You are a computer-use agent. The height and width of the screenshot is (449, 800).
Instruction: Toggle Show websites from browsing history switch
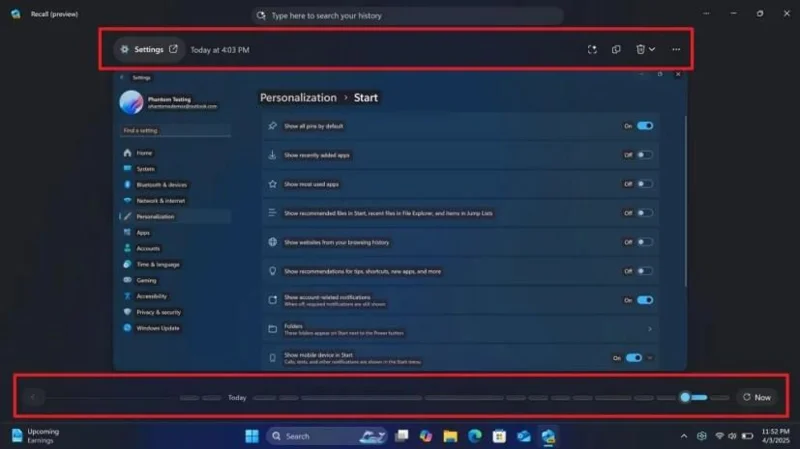coord(645,242)
